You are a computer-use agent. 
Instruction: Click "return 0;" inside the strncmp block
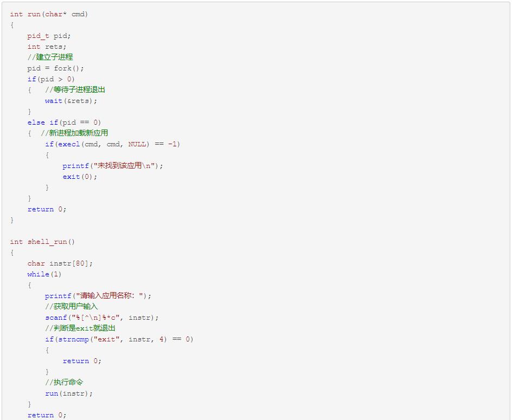(x=82, y=361)
